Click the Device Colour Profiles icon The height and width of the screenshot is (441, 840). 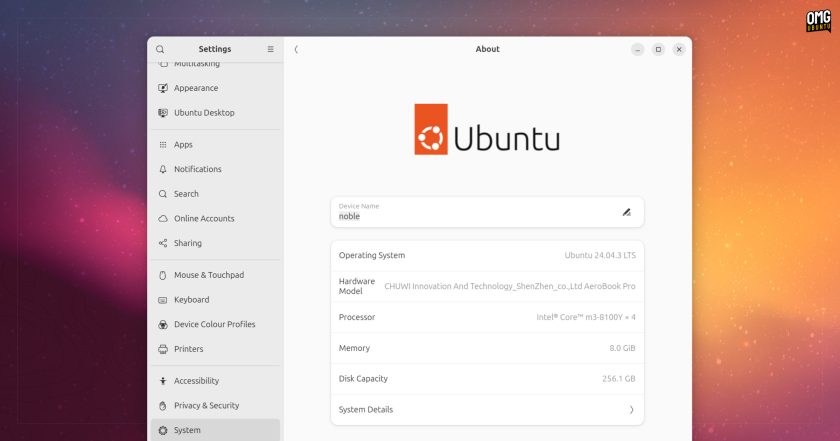163,325
